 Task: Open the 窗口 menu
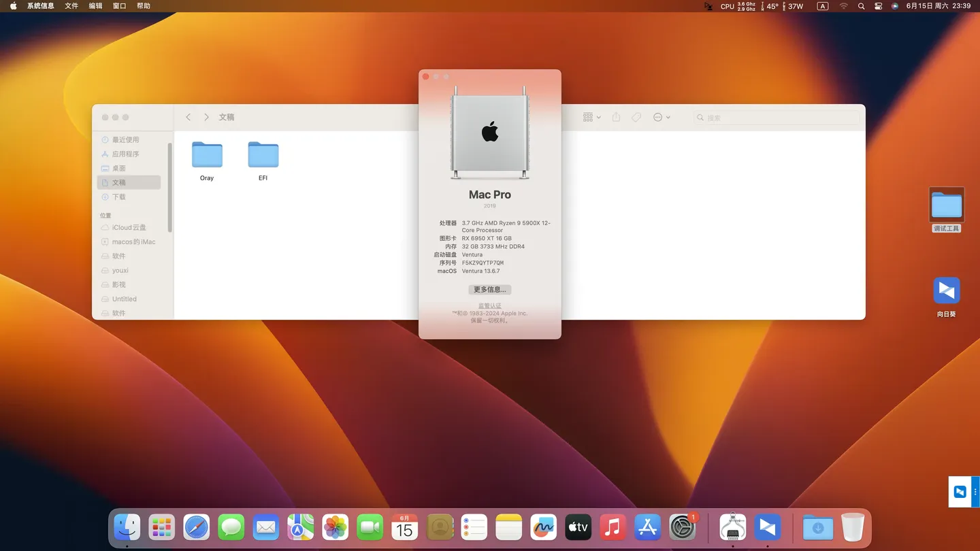click(x=119, y=6)
